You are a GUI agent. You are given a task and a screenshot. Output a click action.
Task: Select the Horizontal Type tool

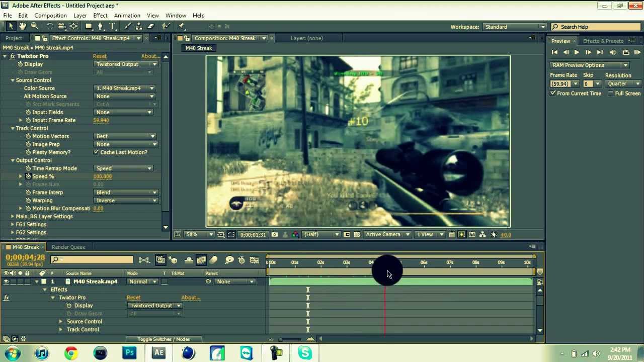[112, 26]
